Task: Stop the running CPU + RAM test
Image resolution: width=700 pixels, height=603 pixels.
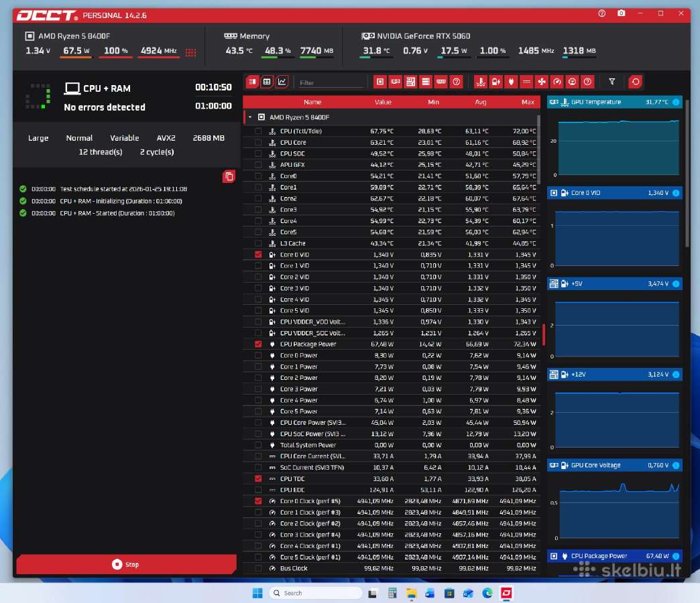Action: [x=126, y=564]
